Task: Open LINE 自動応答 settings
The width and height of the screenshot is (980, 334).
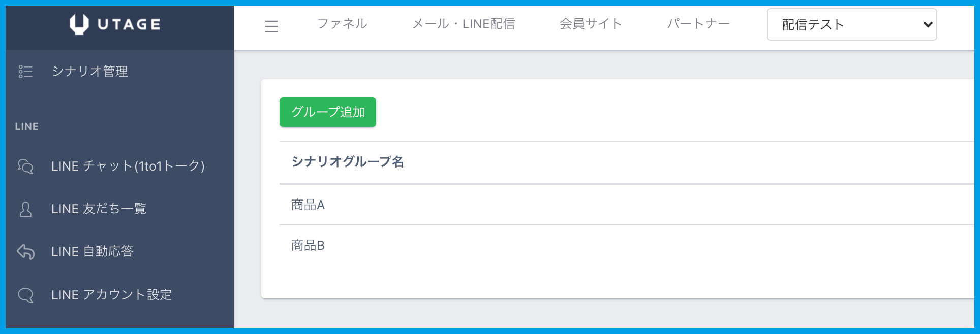Action: (93, 251)
